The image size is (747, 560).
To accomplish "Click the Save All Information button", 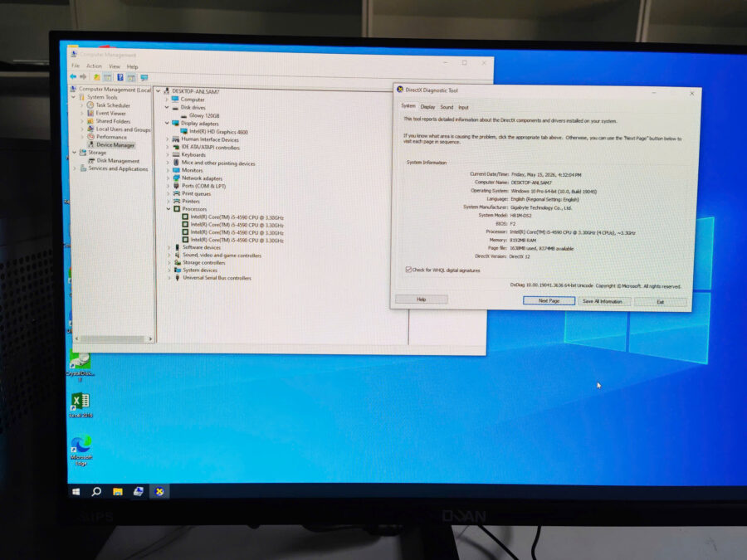I will coord(603,301).
